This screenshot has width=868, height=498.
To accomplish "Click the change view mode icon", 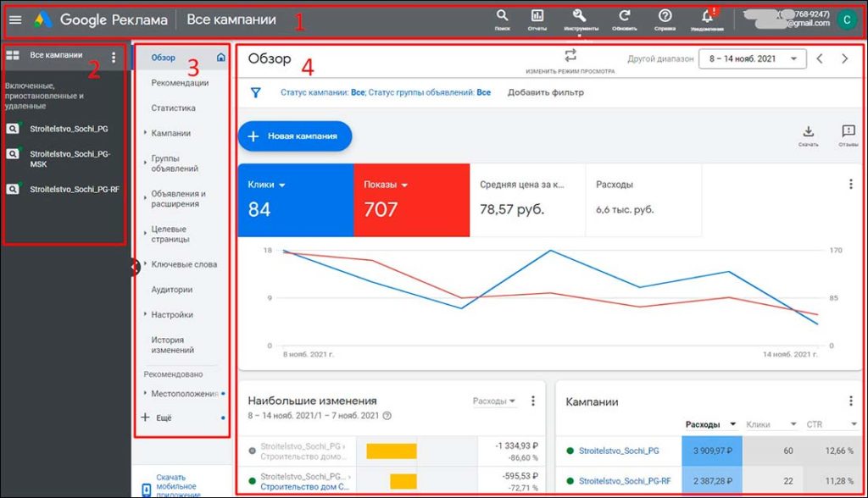I will coord(570,55).
